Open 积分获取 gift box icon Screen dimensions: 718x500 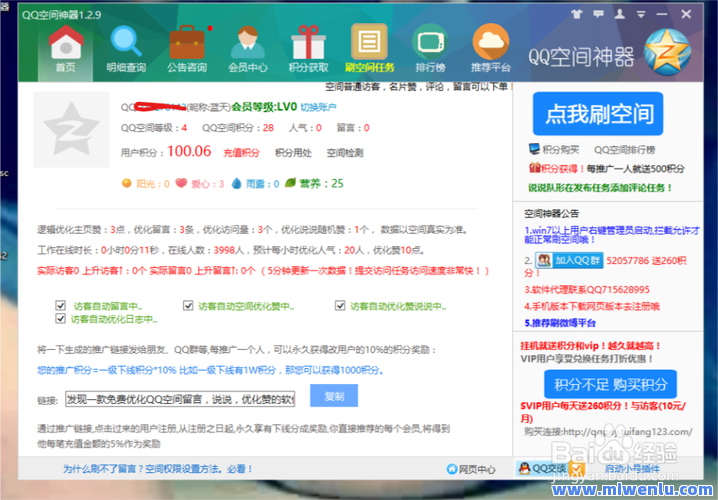[307, 48]
